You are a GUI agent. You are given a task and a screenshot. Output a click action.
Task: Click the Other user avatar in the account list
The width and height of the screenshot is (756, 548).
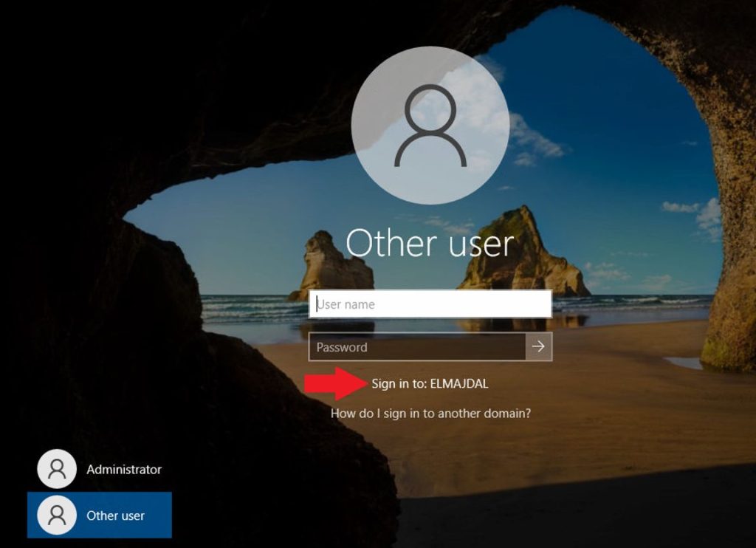coord(58,515)
